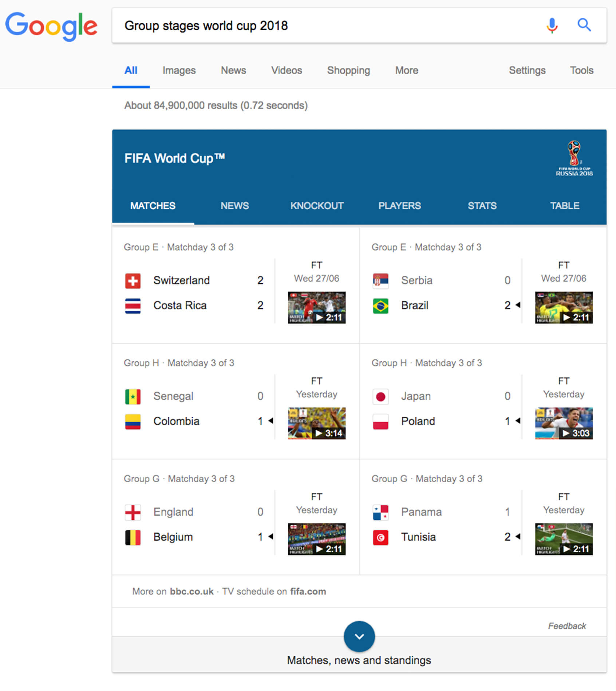Switch to Shopping search tab

(348, 71)
